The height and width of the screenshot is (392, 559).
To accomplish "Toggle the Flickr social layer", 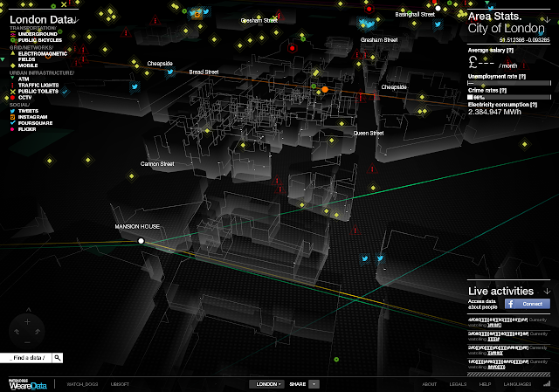I will tap(24, 129).
